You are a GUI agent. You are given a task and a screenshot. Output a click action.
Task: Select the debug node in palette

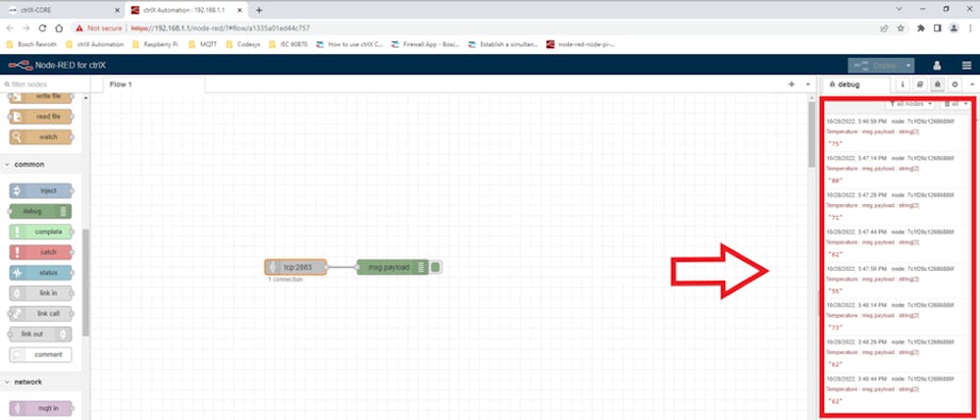pyautogui.click(x=40, y=211)
